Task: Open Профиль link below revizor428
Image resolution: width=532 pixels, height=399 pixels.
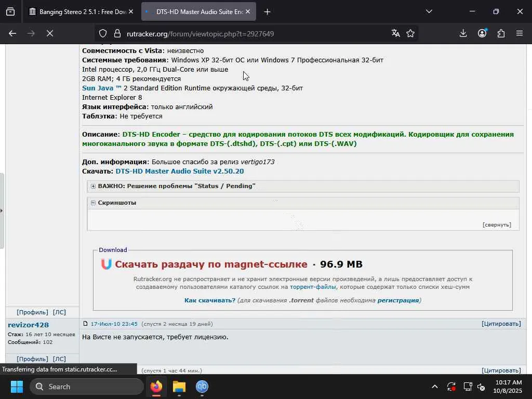Action: 33,360
